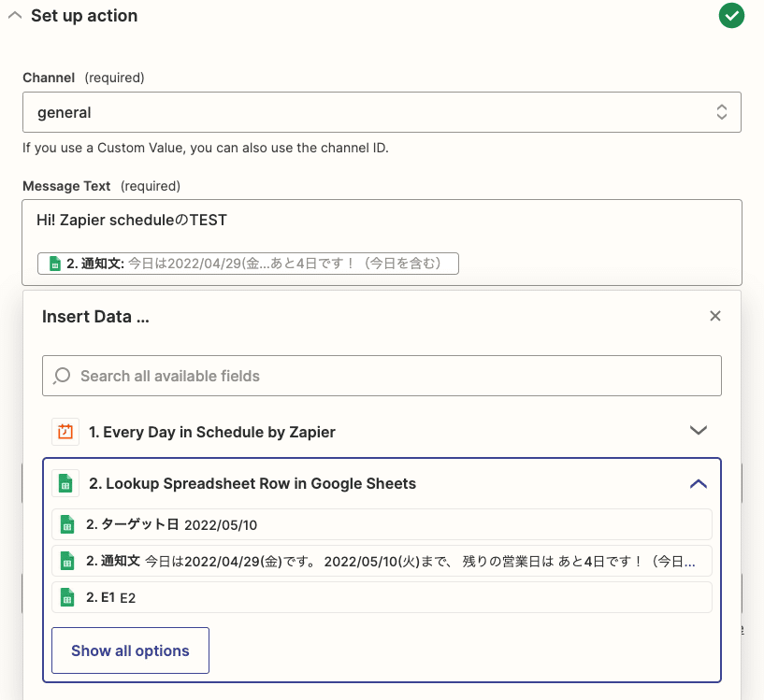Collapse the Set up action section chevron

click(15, 16)
